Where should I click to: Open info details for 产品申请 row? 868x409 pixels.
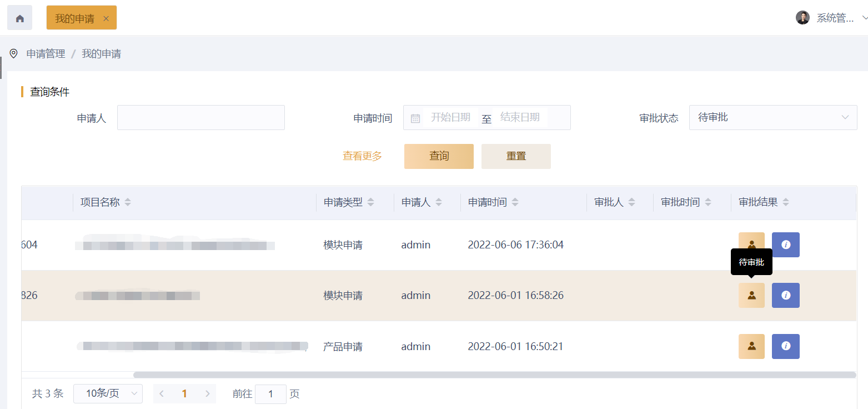[785, 346]
